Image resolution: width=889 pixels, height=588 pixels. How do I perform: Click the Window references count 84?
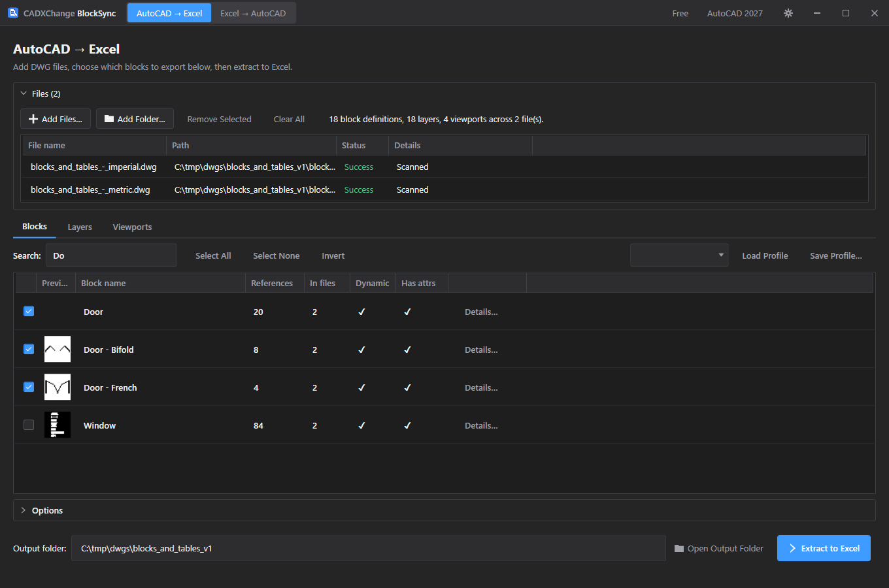click(258, 425)
